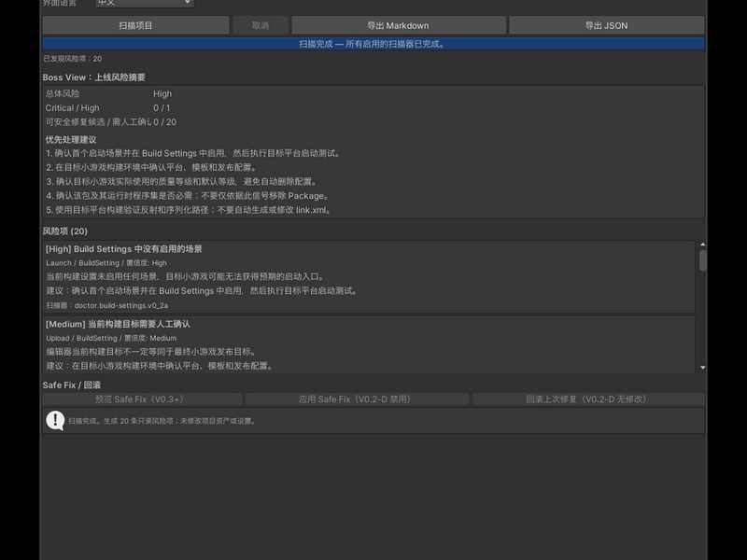Click the Boss View：上线风险摘要 heading
This screenshot has height=560, width=747.
(94, 77)
